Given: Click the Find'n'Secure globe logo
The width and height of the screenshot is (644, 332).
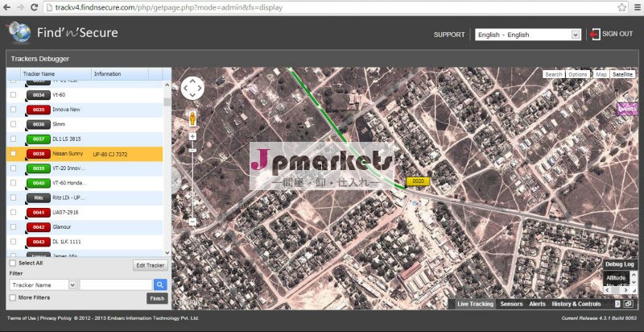Looking at the screenshot, I should click(x=19, y=31).
